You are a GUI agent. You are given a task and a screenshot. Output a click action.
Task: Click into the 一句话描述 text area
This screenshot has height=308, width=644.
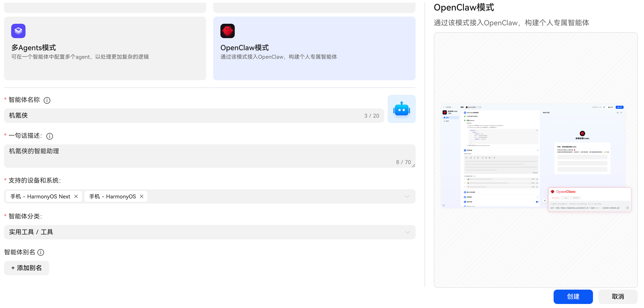[200, 156]
